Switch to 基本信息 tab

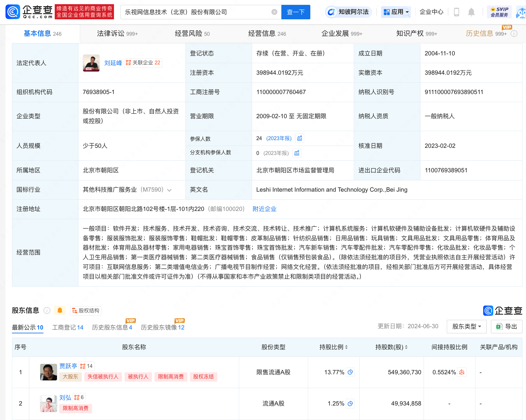pos(42,33)
